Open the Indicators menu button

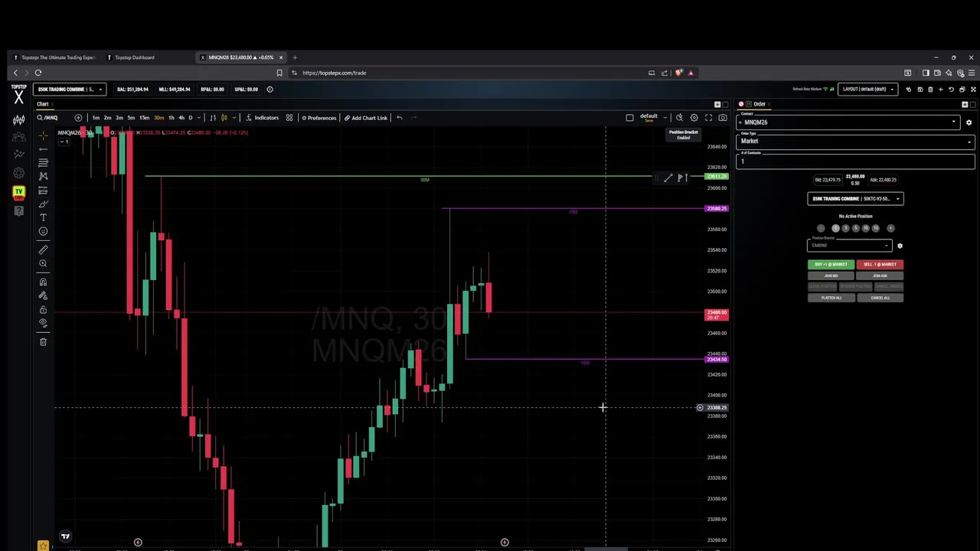[263, 118]
